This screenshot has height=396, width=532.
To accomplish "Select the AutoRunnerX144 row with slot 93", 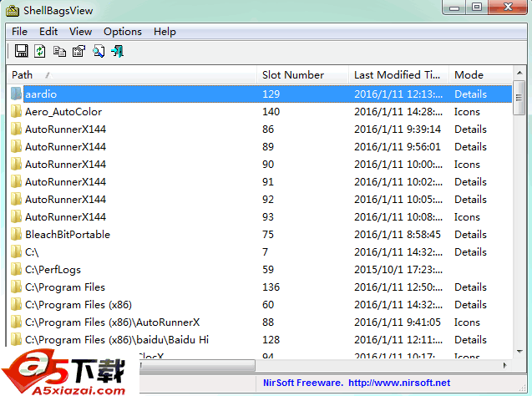I will tap(260, 216).
